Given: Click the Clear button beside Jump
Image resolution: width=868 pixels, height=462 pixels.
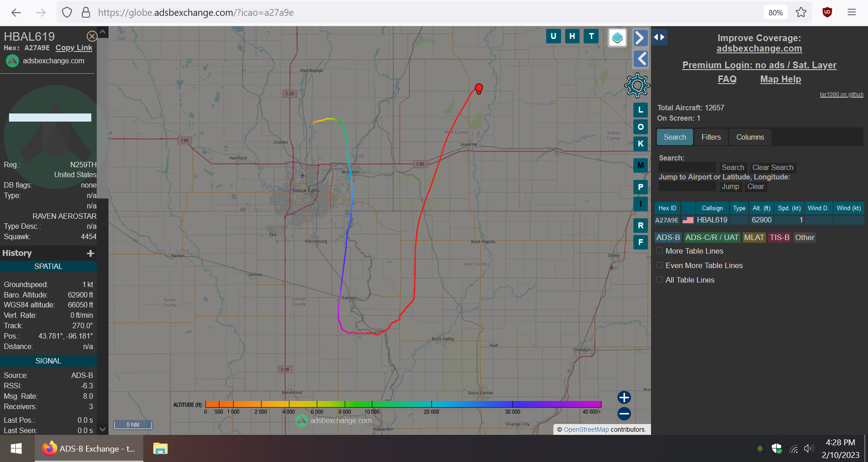Looking at the screenshot, I should click(755, 187).
